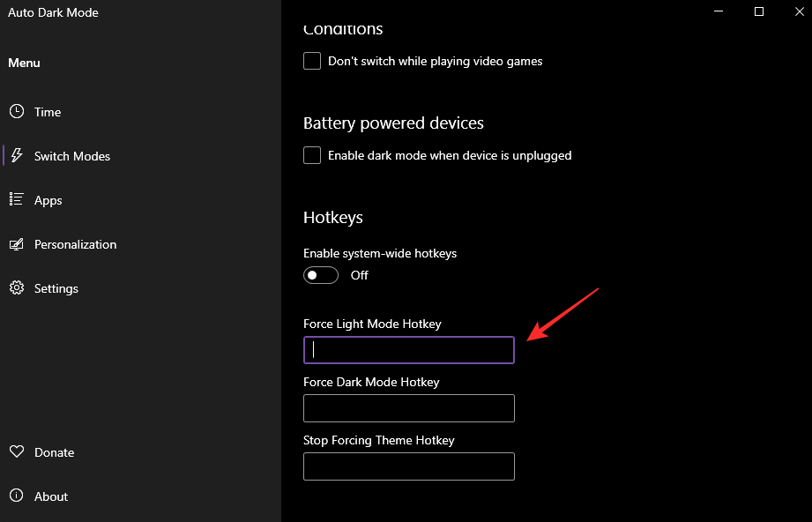Switch to the Apps section
The width and height of the screenshot is (812, 522).
pos(48,199)
